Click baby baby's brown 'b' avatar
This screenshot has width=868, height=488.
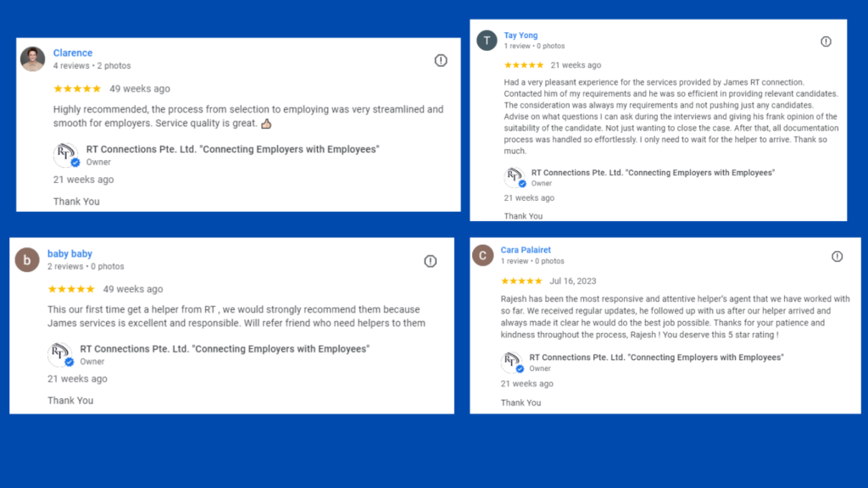tap(27, 260)
